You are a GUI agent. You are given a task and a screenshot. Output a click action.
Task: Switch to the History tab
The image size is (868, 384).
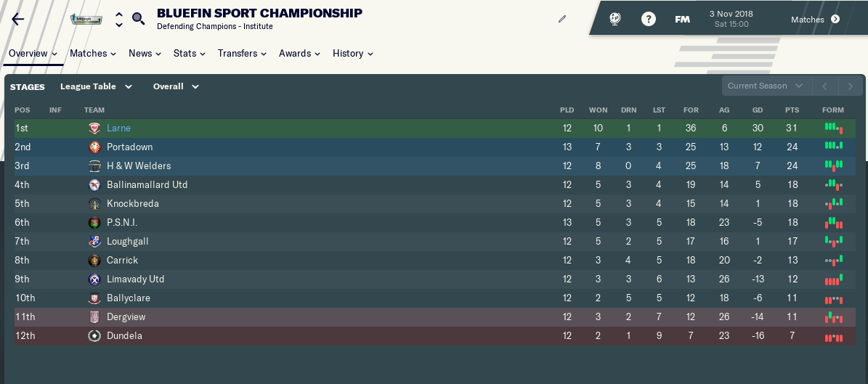352,53
